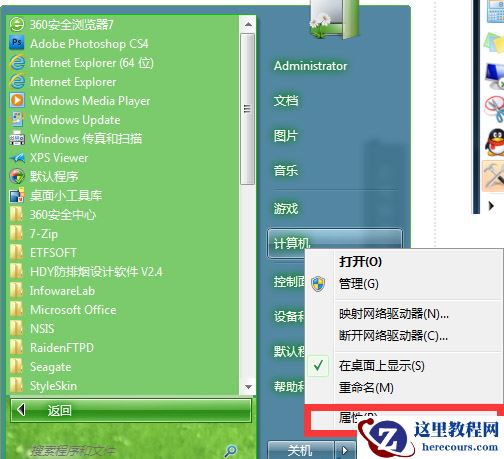This screenshot has height=459, width=504.
Task: Select 重命名(M) in context menu
Action: click(366, 388)
